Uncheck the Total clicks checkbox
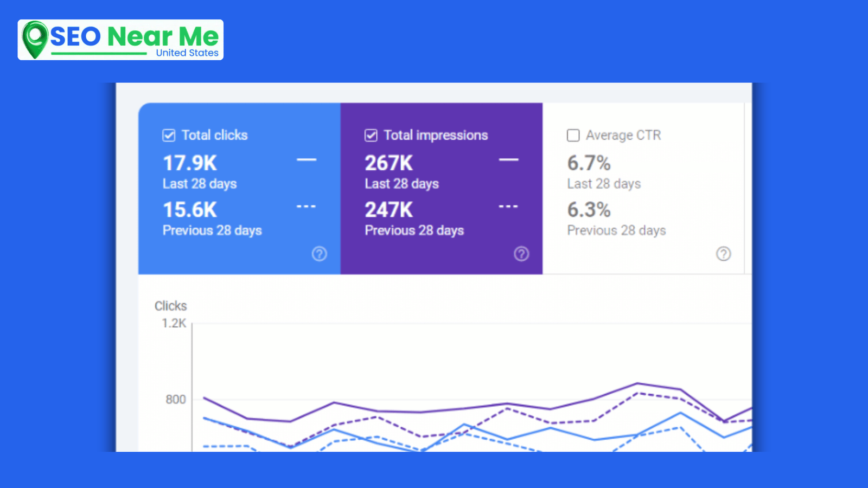Image resolution: width=868 pixels, height=488 pixels. [169, 136]
